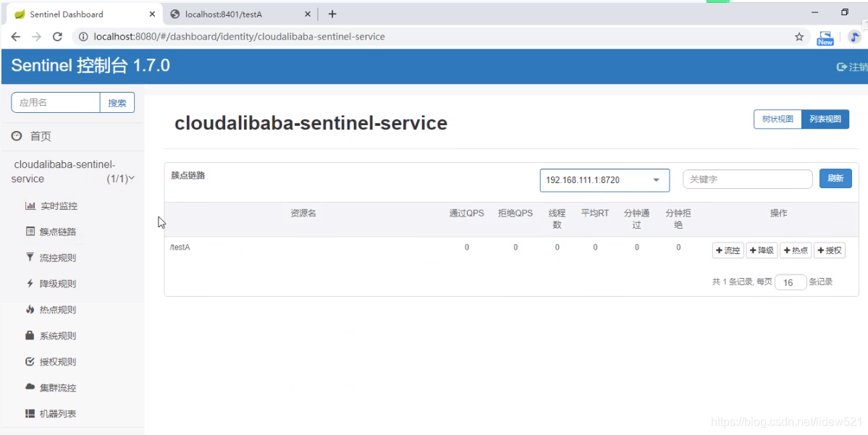Add 降级 degrade rule for /testA
Screen dimensions: 868x435
click(762, 250)
